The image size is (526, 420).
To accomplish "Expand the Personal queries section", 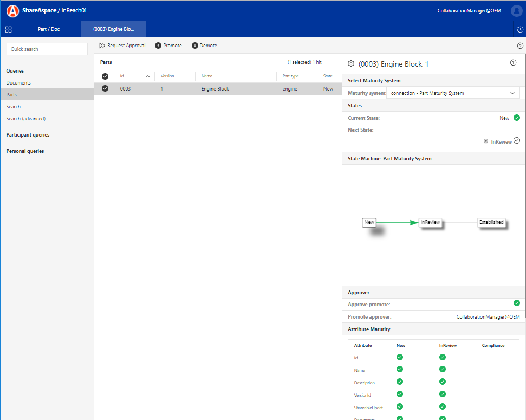I will coord(25,151).
